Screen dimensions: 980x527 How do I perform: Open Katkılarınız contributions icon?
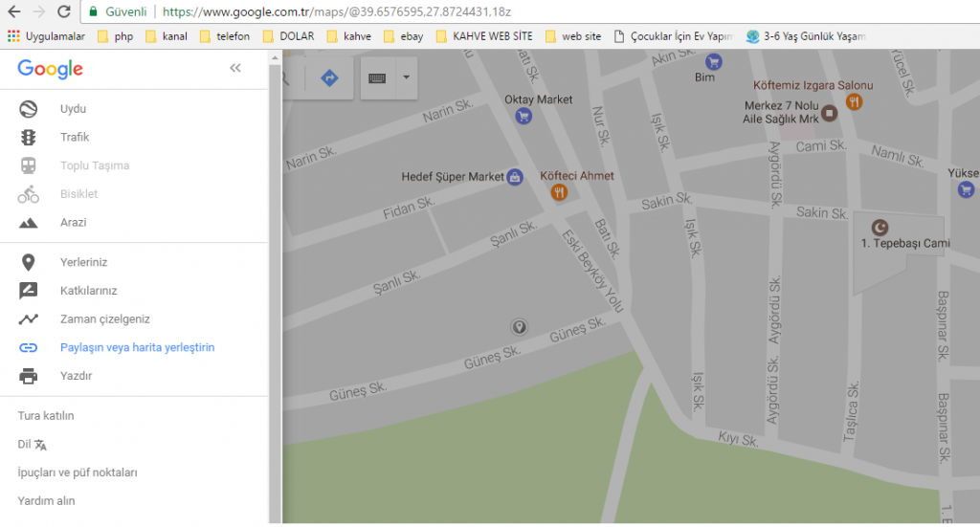tap(28, 291)
